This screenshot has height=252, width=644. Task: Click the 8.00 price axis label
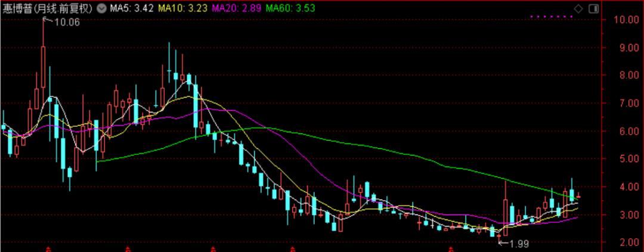pos(629,75)
